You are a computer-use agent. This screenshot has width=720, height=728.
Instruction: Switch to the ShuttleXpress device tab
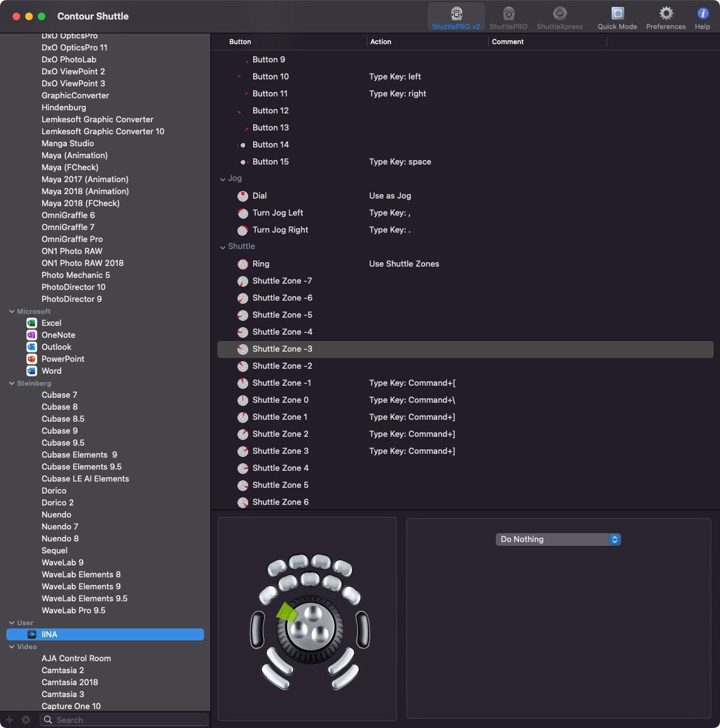559,17
